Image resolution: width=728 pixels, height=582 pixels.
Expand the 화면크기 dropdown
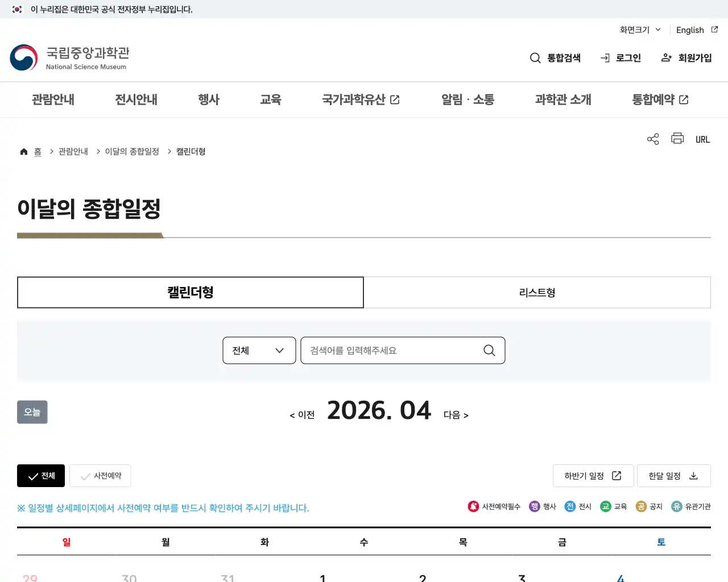[x=639, y=30]
